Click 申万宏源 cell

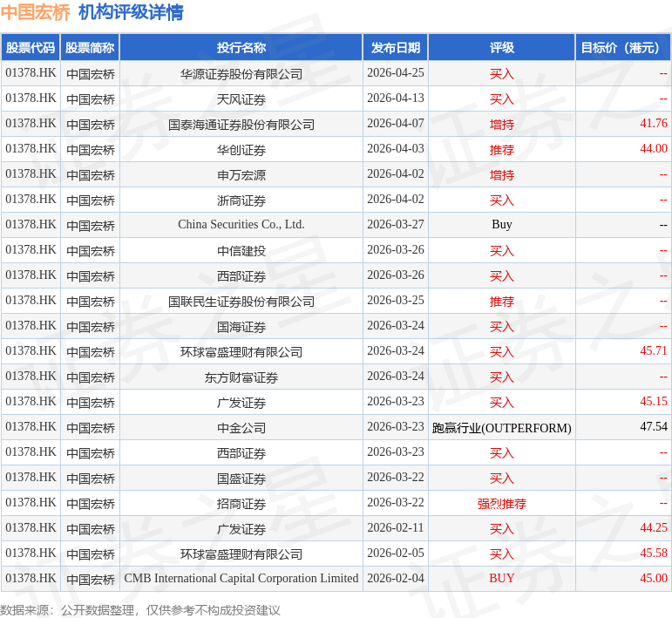coord(241,175)
